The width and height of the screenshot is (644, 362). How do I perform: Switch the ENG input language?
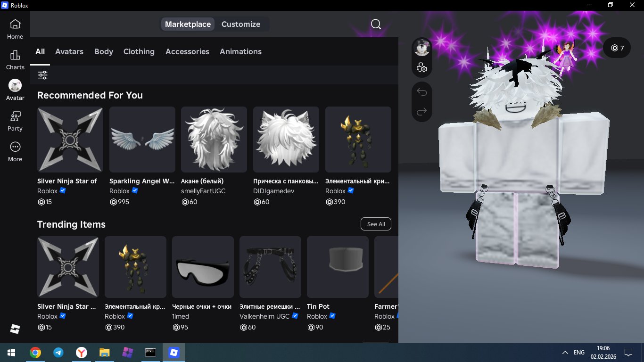pyautogui.click(x=579, y=353)
